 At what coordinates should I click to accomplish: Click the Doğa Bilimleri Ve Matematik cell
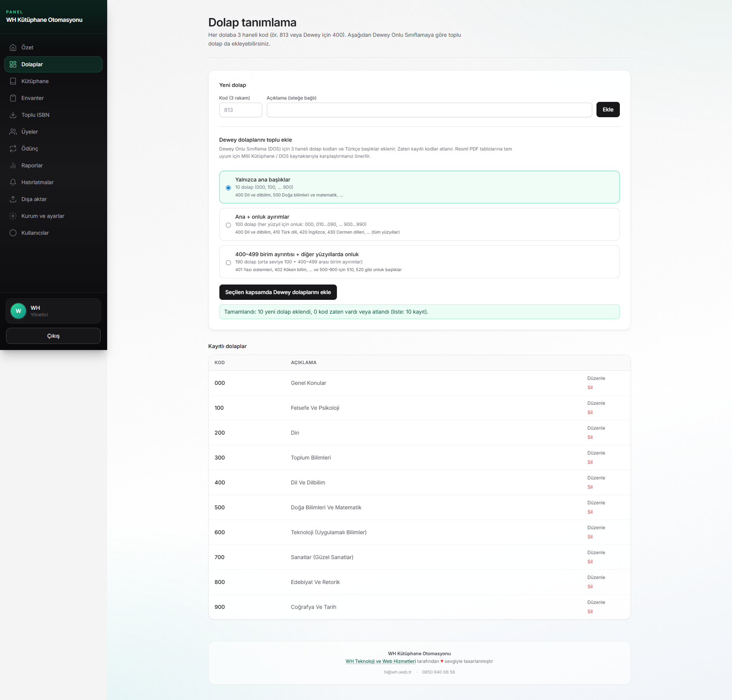[326, 507]
